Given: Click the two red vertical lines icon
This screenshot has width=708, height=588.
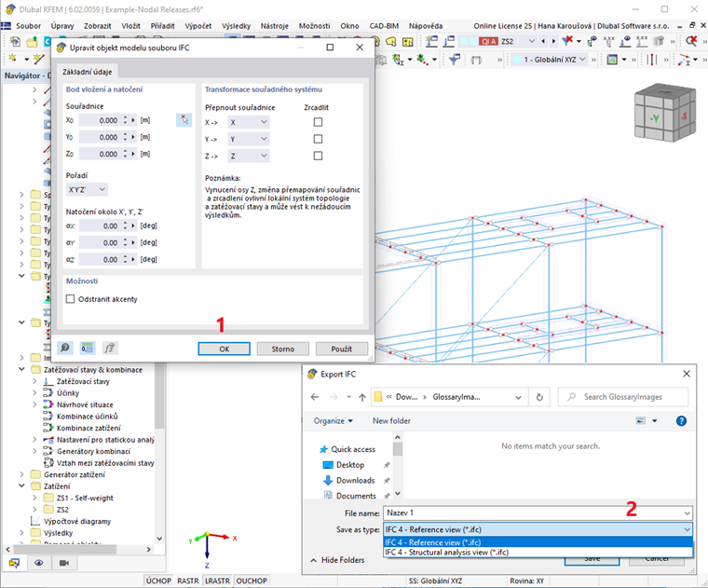Looking at the screenshot, I should 651,59.
